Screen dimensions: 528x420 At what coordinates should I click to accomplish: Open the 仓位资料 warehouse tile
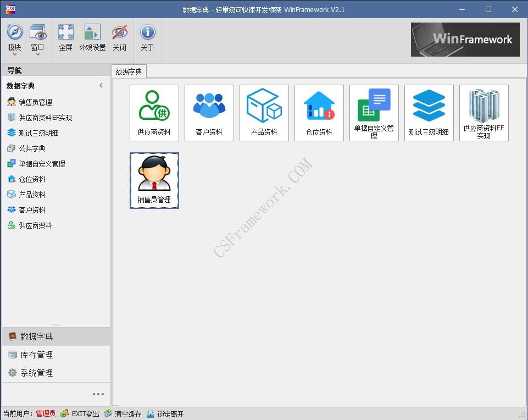pos(319,113)
